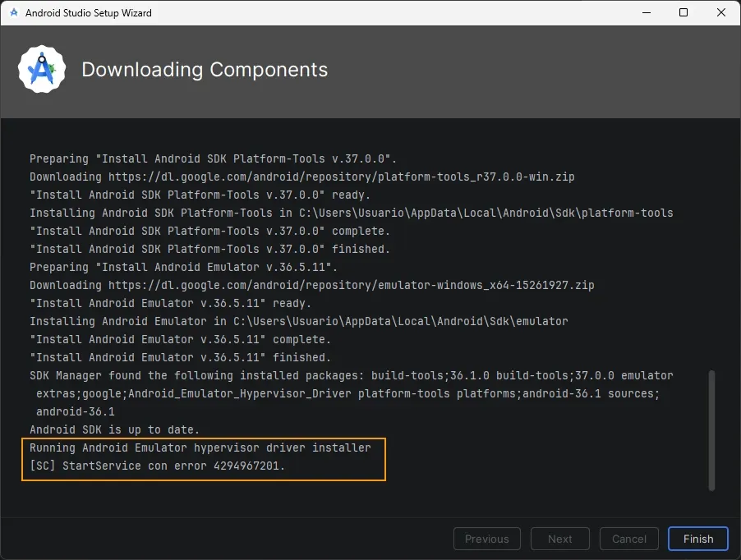Image resolution: width=741 pixels, height=560 pixels.
Task: Maximize the Setup Wizard window
Action: (x=683, y=13)
